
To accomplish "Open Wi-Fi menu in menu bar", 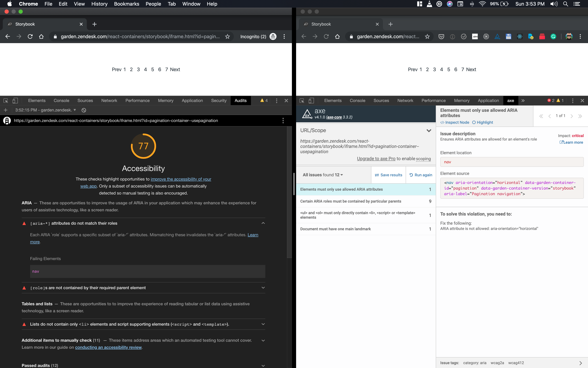I will 482,4.
